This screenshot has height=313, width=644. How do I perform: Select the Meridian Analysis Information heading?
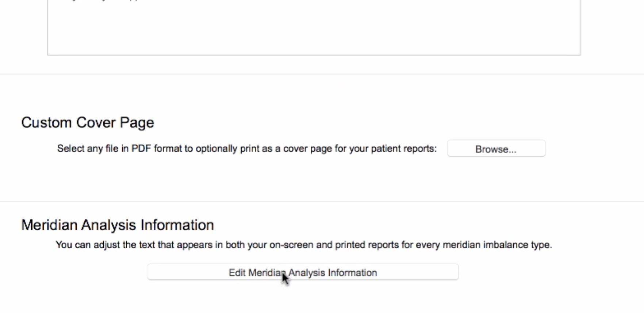118,225
